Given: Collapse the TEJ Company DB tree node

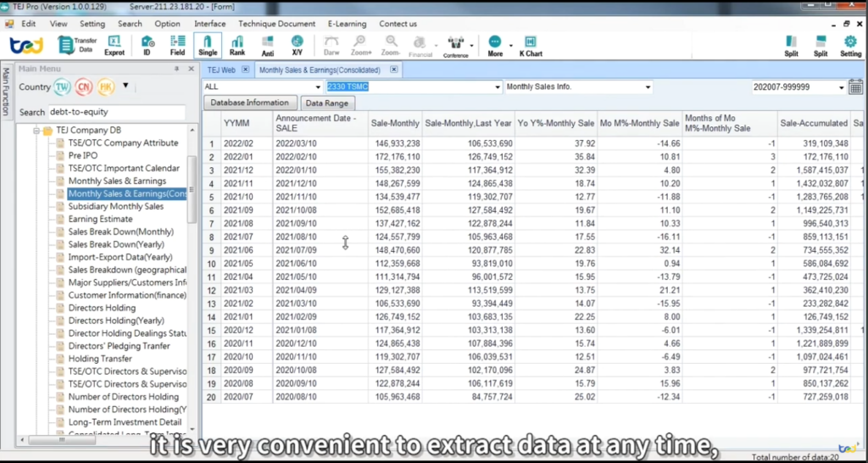Looking at the screenshot, I should (x=36, y=131).
